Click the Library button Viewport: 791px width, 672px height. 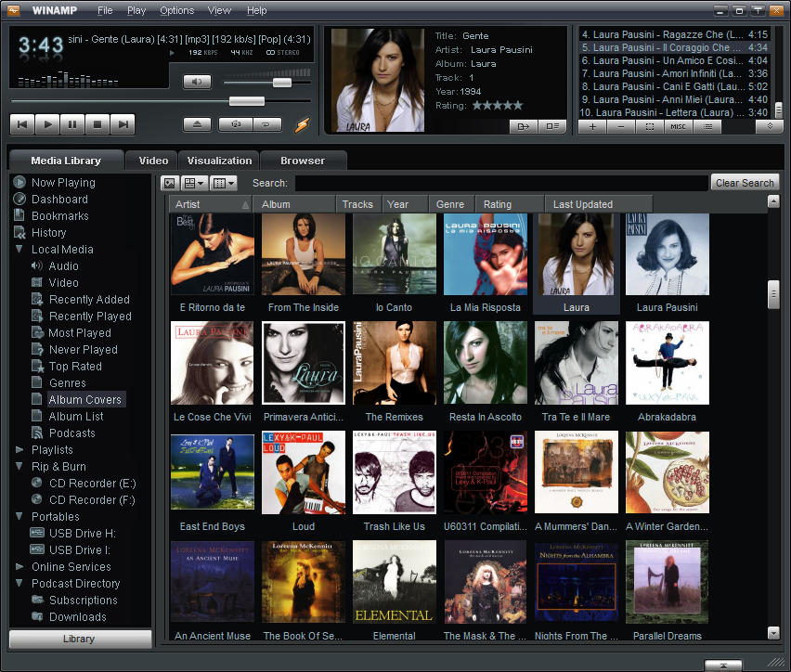pyautogui.click(x=80, y=639)
